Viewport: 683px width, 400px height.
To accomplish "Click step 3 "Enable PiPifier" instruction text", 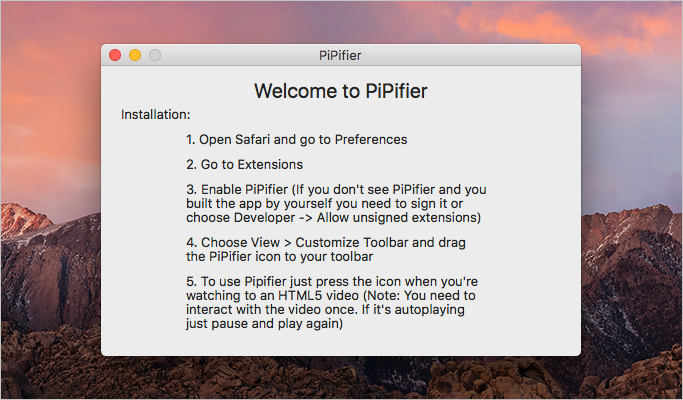I will (x=336, y=203).
